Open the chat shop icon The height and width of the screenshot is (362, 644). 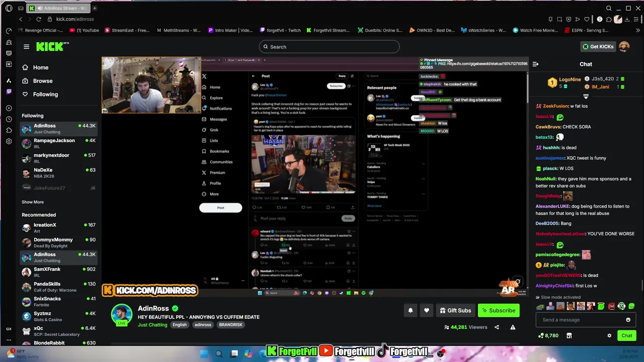click(x=569, y=335)
